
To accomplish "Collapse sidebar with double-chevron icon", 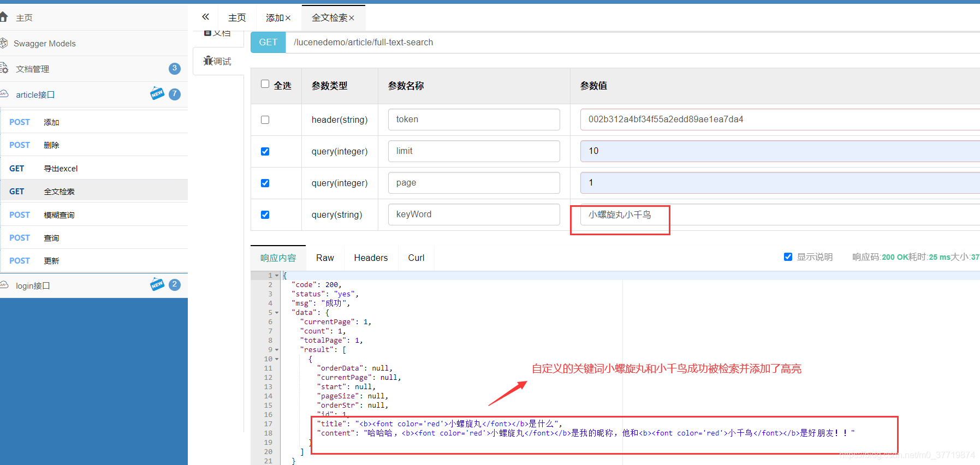I will 205,17.
